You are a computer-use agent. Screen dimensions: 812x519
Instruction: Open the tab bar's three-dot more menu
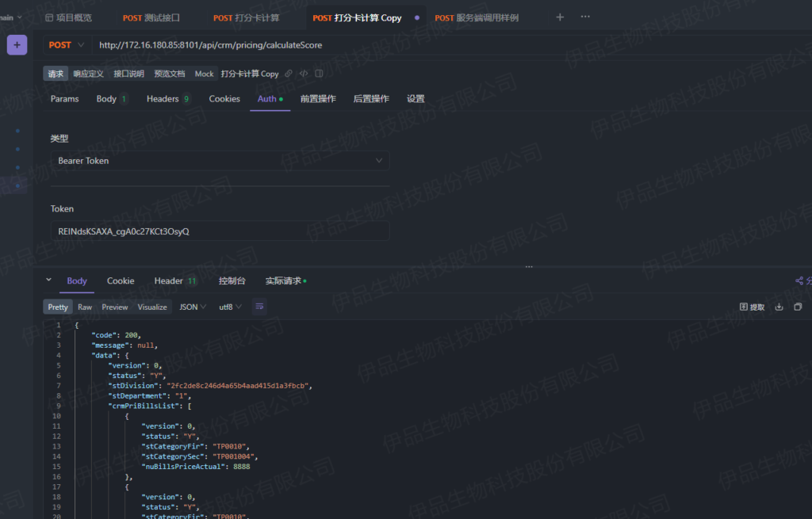point(585,17)
